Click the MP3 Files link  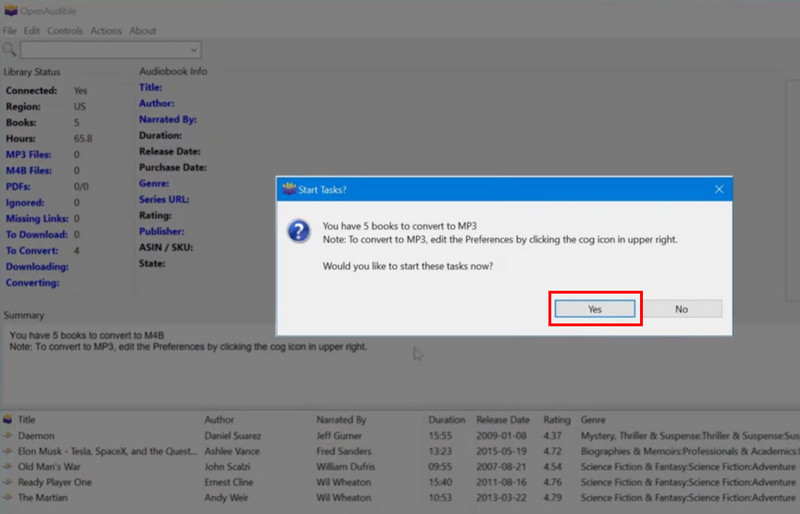(x=29, y=154)
